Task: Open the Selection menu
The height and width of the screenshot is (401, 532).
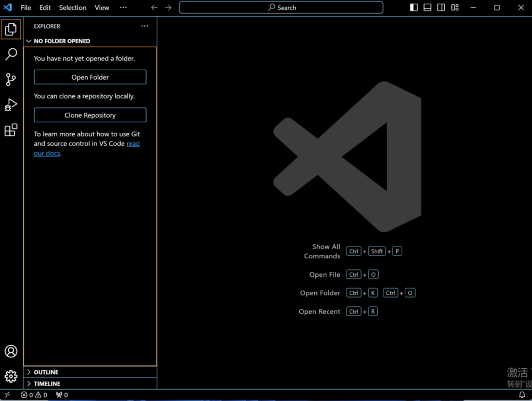Action: point(73,7)
